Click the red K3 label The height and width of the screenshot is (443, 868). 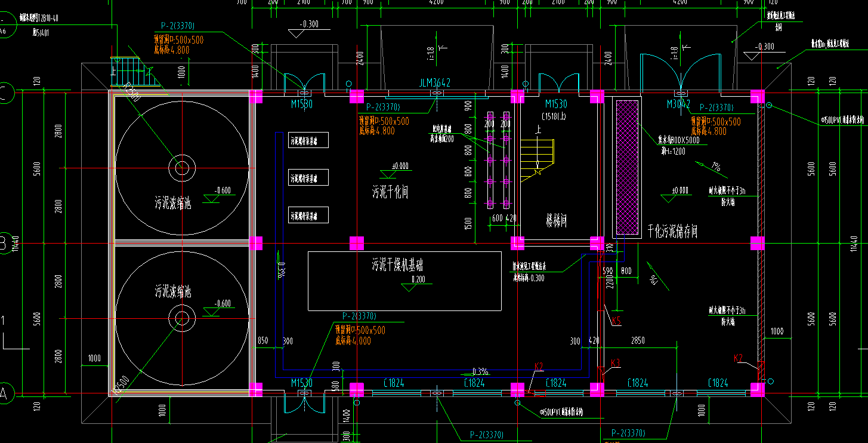tap(616, 362)
